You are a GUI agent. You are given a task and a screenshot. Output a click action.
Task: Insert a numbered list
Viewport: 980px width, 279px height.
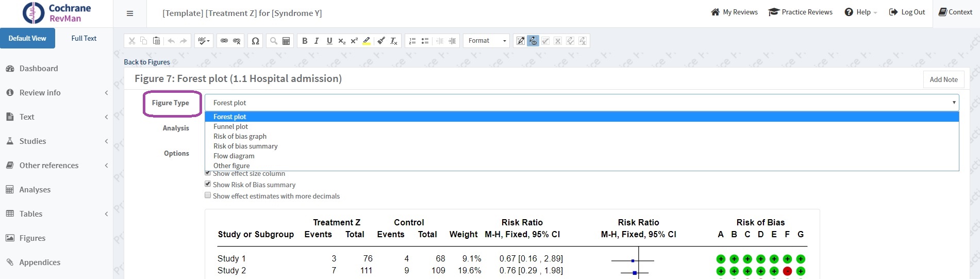412,41
